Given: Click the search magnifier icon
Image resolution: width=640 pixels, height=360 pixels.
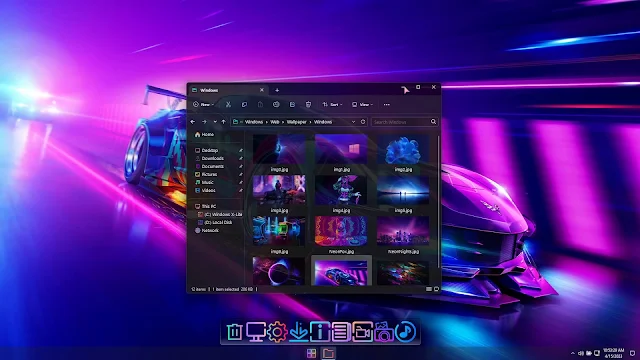Looking at the screenshot, I should 433,122.
